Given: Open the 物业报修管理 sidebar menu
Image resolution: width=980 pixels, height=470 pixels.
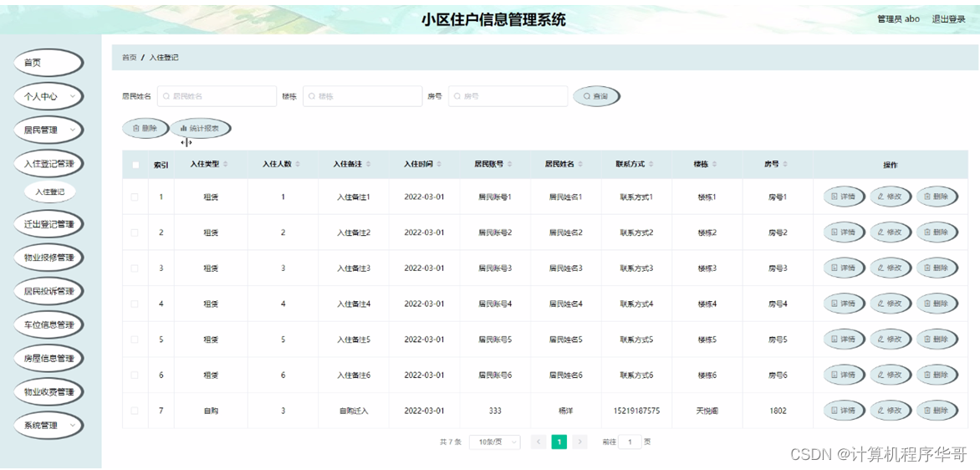Looking at the screenshot, I should click(48, 258).
